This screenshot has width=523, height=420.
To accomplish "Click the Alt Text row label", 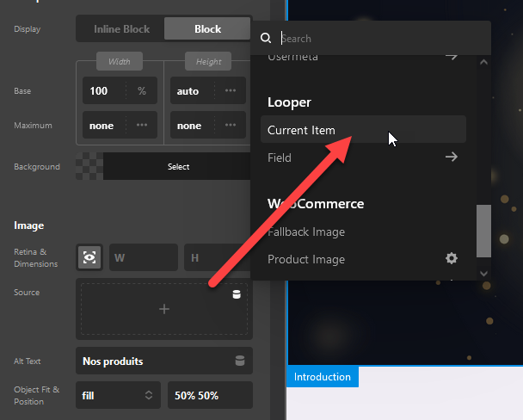I will (x=27, y=361).
